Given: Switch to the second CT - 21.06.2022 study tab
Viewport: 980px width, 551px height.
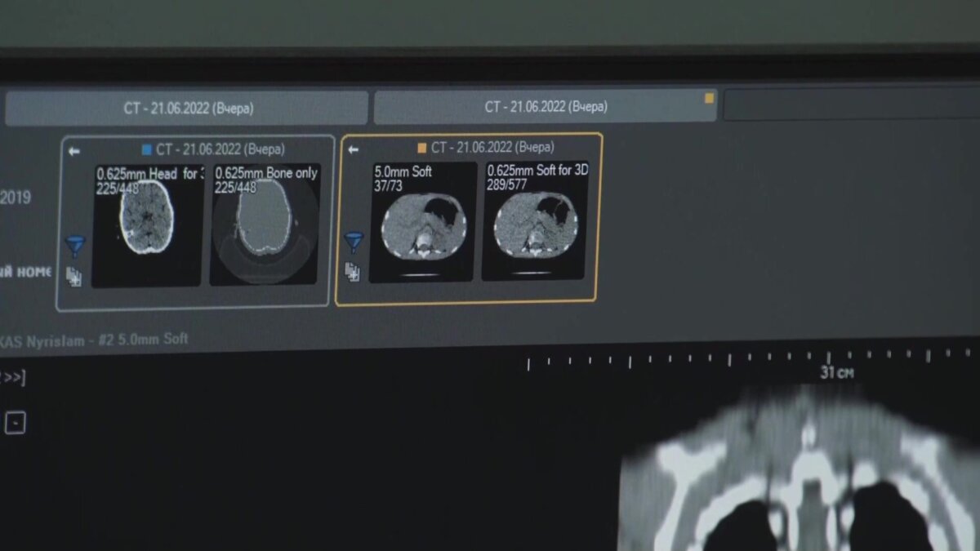Looking at the screenshot, I should pos(545,106).
